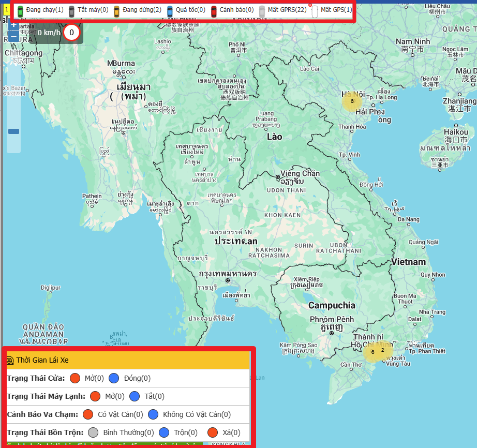The height and width of the screenshot is (448, 477).
Task: Click 'Xả(0)' mixer status text
Action: coord(231,432)
